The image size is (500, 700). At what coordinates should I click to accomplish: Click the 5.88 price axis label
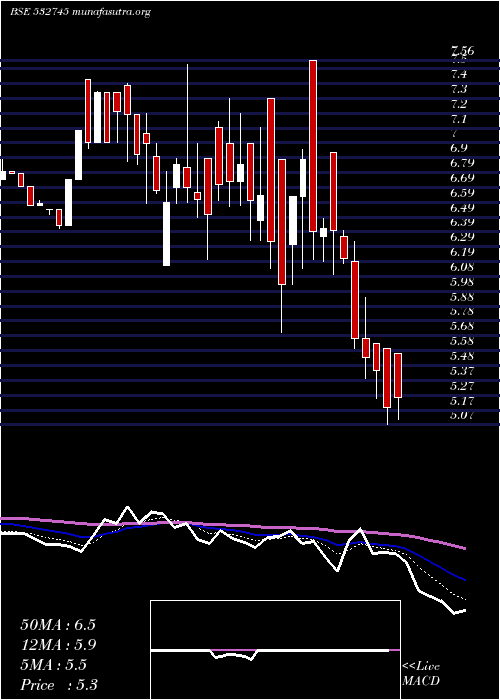462,296
